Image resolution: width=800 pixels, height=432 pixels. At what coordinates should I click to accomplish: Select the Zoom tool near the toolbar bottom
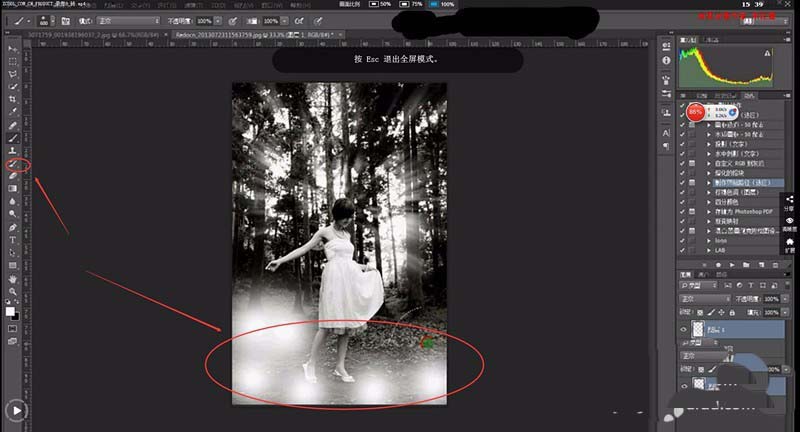point(13,291)
